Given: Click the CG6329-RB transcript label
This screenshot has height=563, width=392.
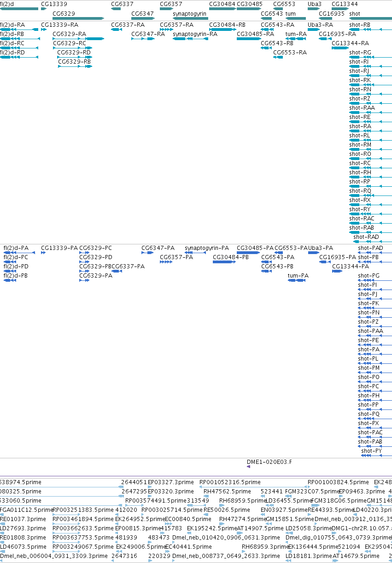Looking at the screenshot, I should (74, 61).
